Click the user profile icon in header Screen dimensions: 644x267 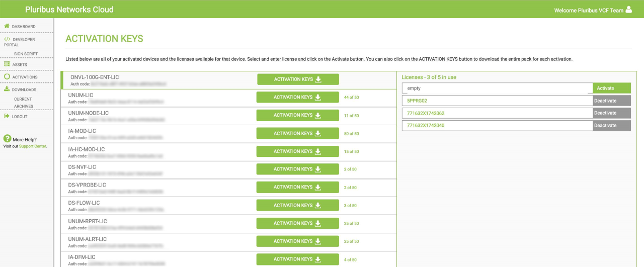coord(628,10)
